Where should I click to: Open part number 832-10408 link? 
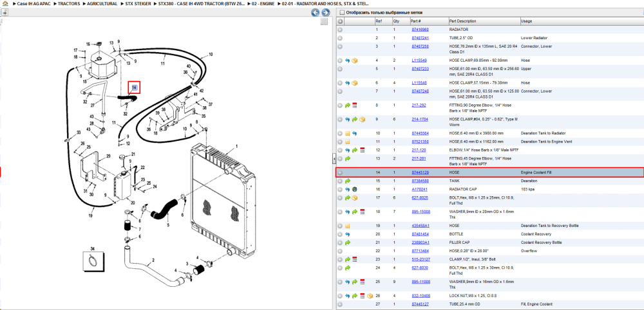[x=420, y=295]
